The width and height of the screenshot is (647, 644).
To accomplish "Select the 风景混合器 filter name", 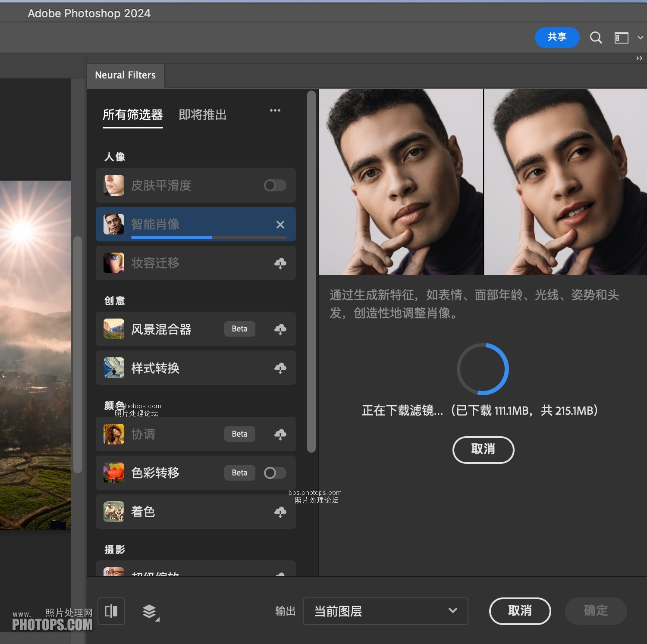I will tap(161, 329).
